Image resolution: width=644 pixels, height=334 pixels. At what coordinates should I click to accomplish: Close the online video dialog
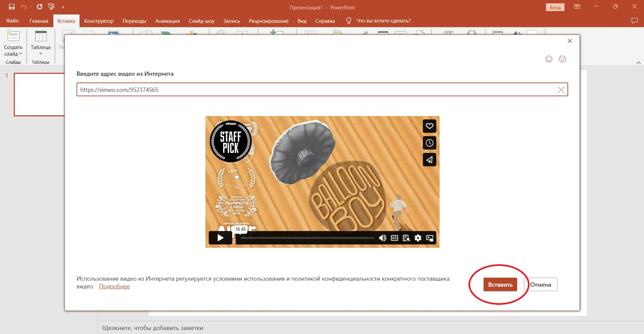569,41
